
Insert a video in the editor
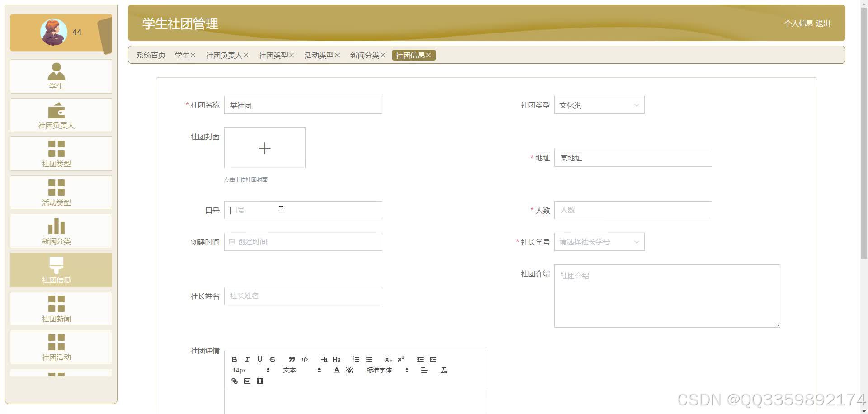pyautogui.click(x=259, y=381)
